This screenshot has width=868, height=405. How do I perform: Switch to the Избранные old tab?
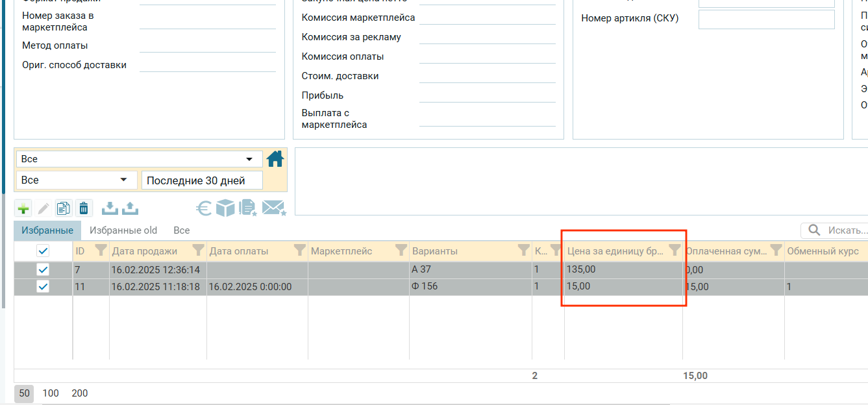tap(123, 230)
